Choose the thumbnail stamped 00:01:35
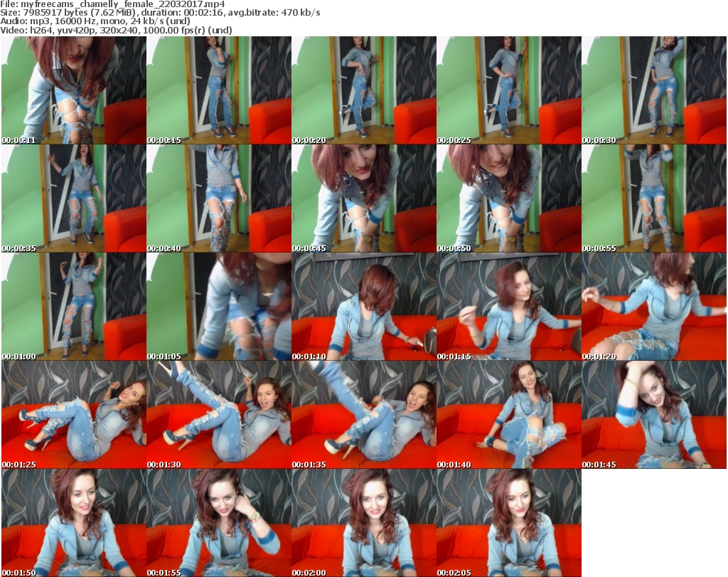This screenshot has height=577, width=728. [364, 415]
